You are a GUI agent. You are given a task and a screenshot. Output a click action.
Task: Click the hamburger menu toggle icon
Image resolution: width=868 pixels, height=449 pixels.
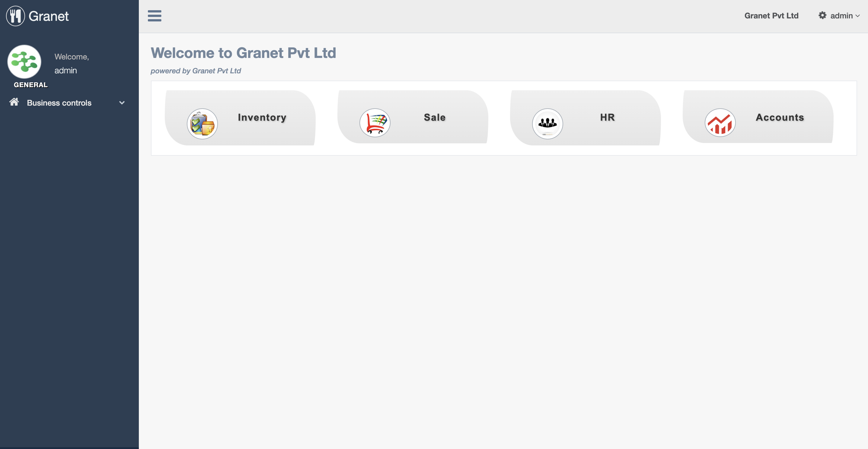[x=154, y=16]
